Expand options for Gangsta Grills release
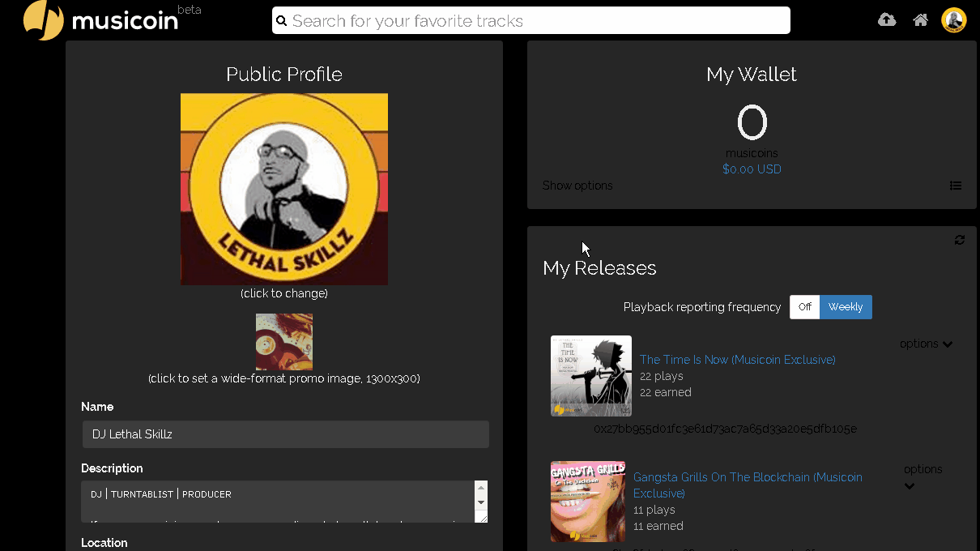Viewport: 980px width, 551px height. [922, 477]
